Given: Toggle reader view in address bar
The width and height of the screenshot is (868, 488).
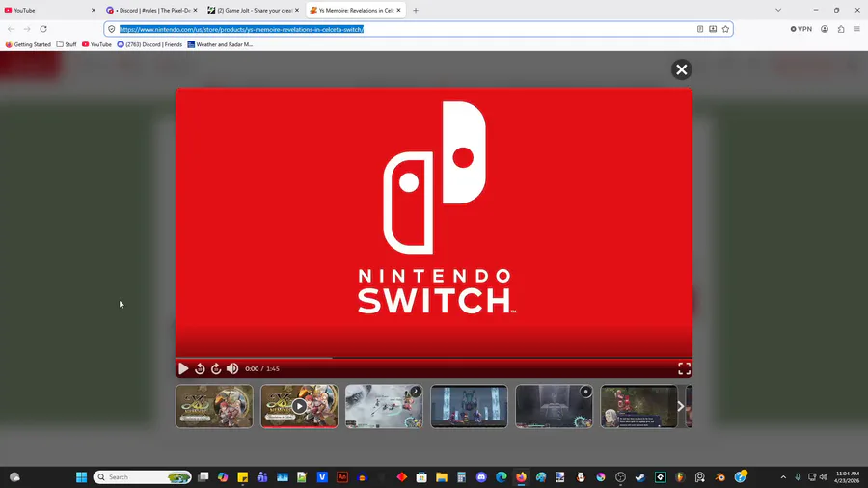Looking at the screenshot, I should point(700,29).
